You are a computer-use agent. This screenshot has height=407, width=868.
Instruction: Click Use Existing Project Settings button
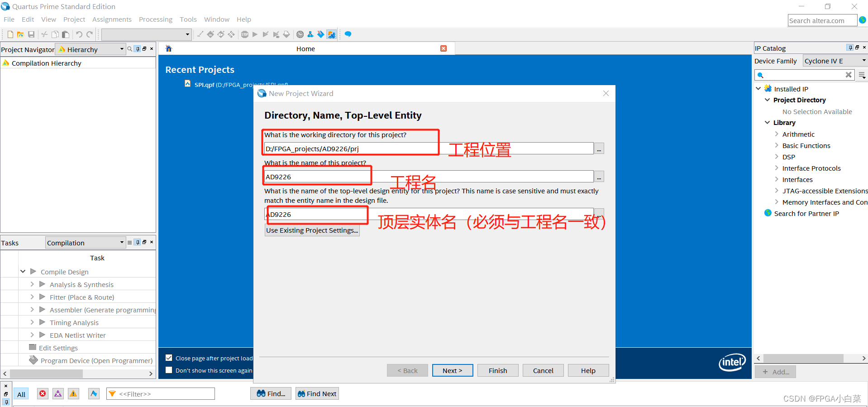[x=312, y=230]
